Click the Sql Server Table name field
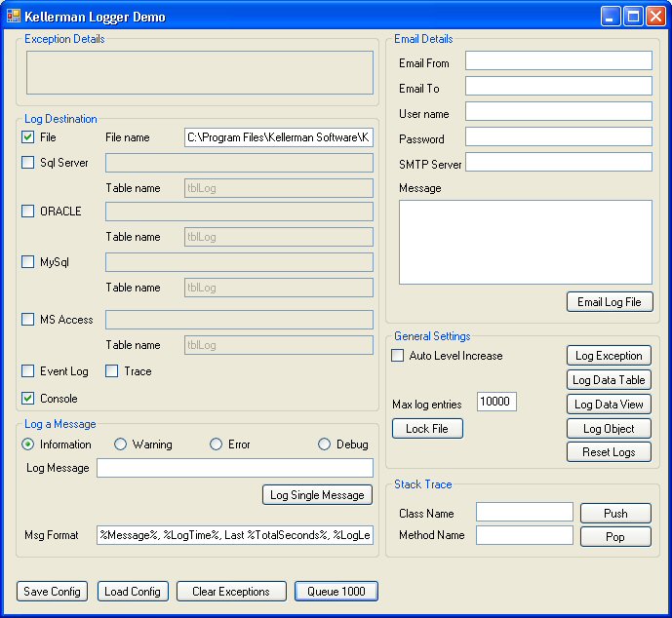 pyautogui.click(x=279, y=188)
